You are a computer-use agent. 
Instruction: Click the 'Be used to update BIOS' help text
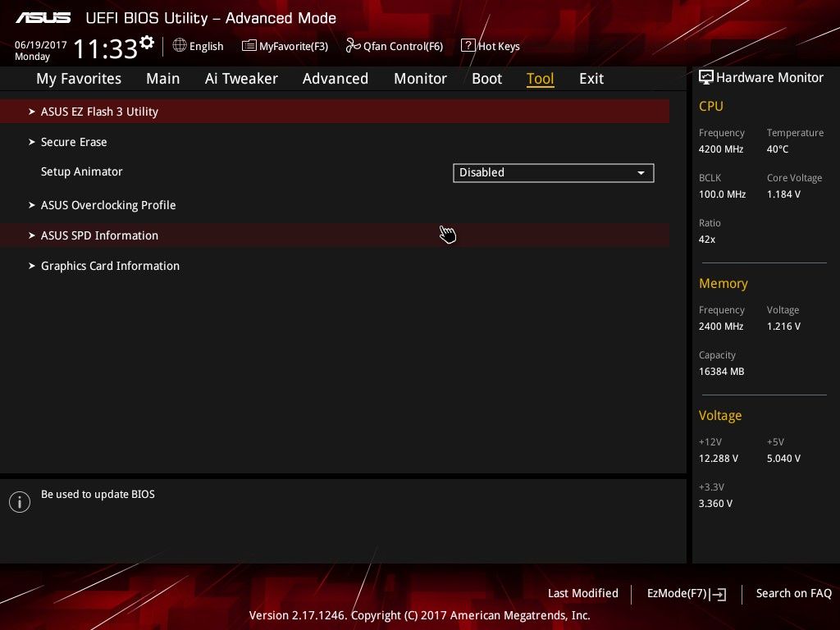[98, 494]
